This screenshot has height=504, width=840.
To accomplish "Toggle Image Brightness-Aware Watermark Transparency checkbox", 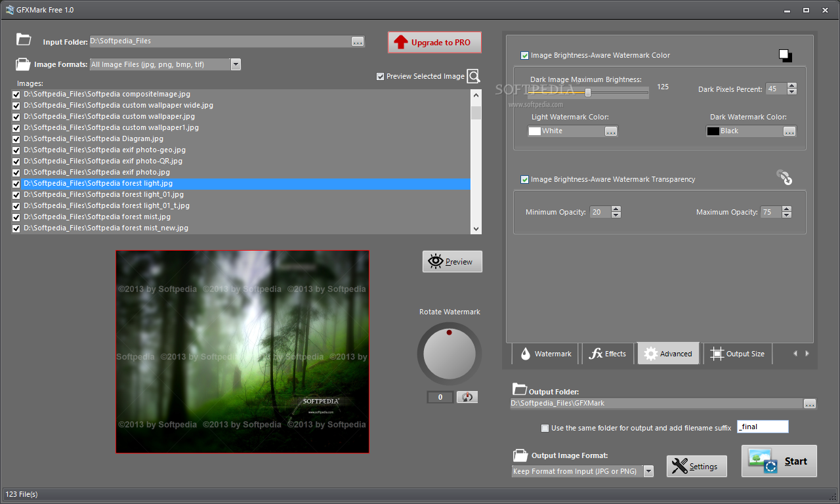I will 524,179.
